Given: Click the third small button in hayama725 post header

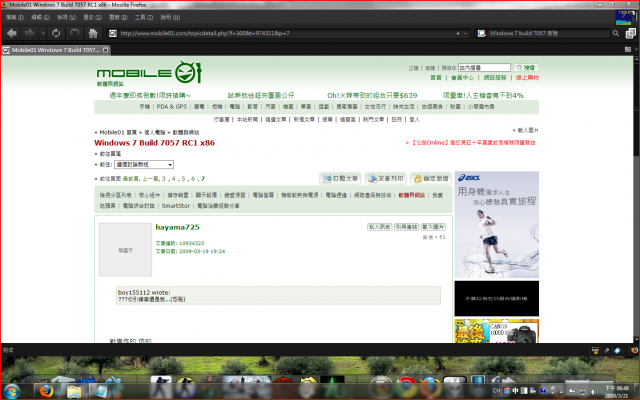Looking at the screenshot, I should 433,227.
